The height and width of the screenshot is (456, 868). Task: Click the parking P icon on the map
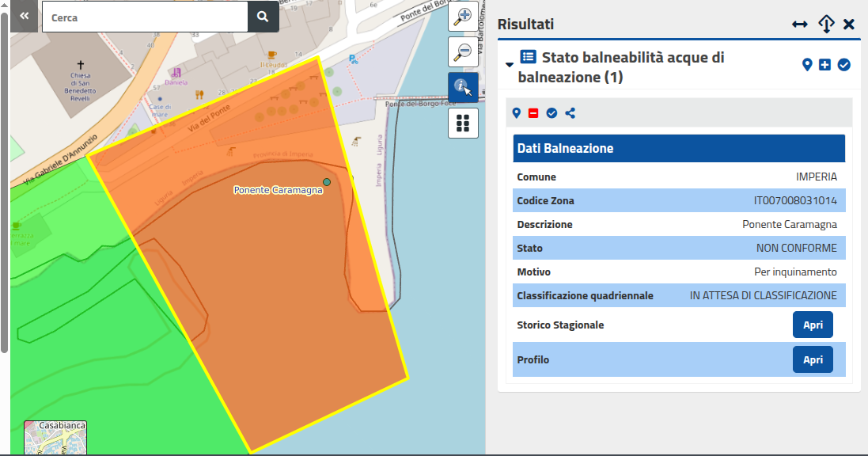[353, 59]
